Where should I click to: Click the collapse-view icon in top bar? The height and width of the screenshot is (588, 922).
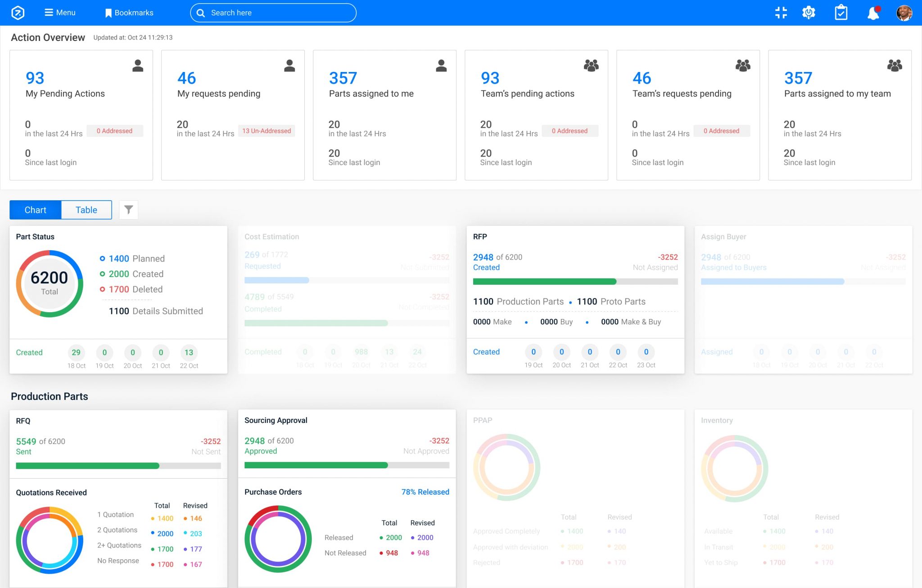coord(781,13)
